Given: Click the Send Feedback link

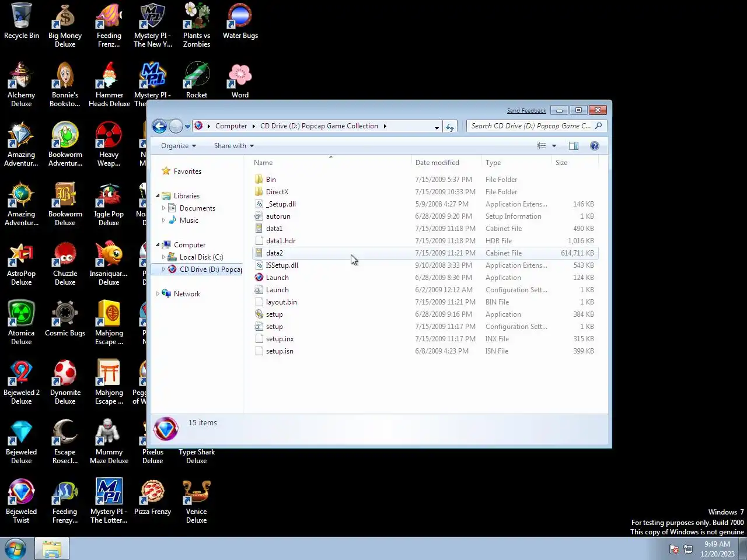Looking at the screenshot, I should coord(526,110).
